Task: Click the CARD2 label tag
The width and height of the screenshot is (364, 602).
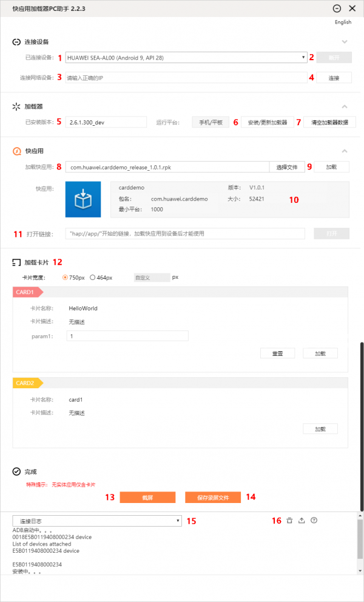Action: 28,383
